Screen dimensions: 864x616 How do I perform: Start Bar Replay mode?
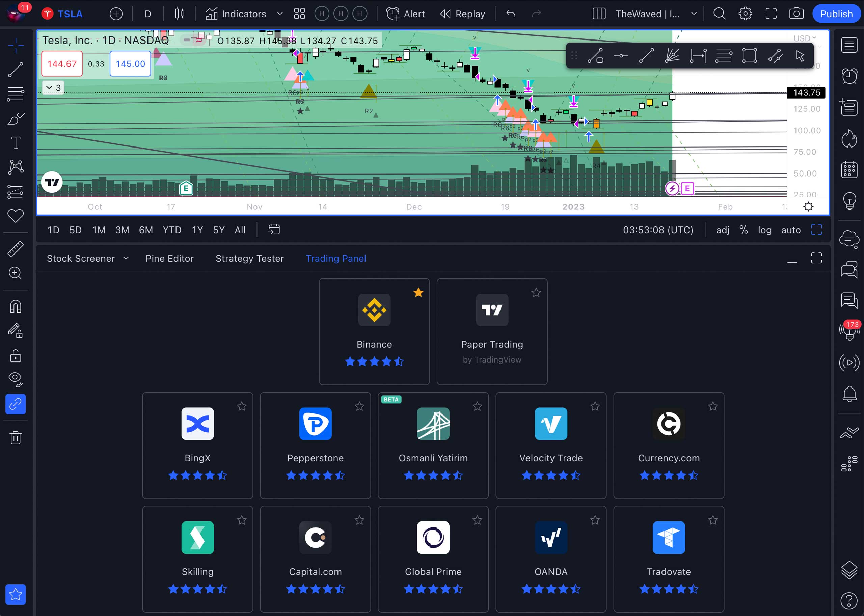pos(462,14)
